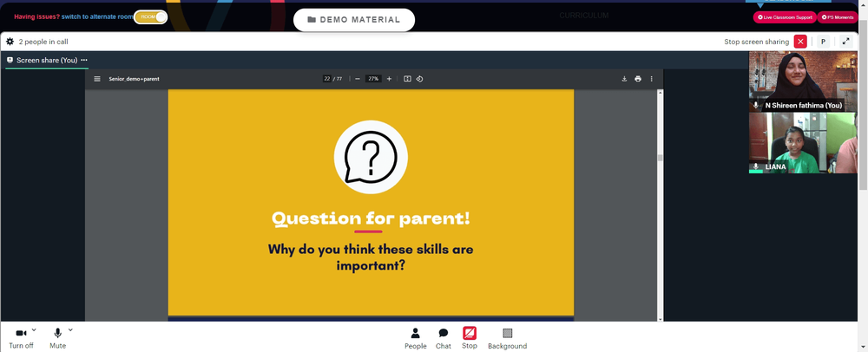Click the 27% zoom level field

click(x=373, y=79)
